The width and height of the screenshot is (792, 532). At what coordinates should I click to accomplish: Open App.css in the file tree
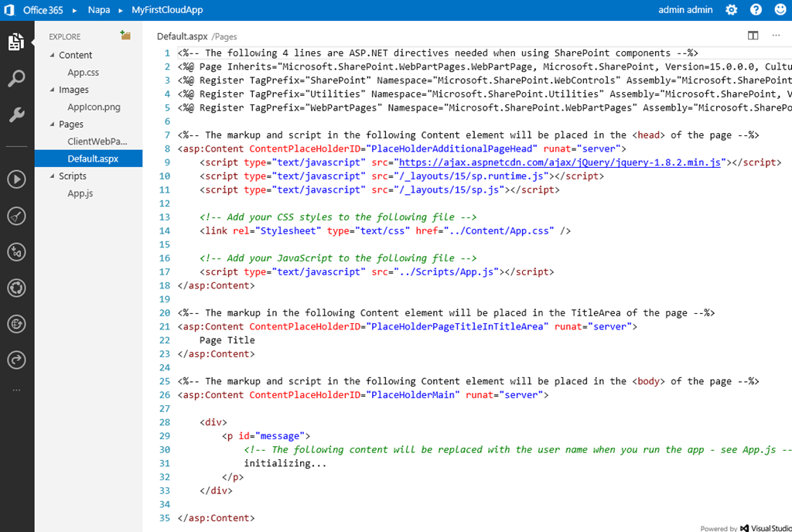[x=83, y=73]
